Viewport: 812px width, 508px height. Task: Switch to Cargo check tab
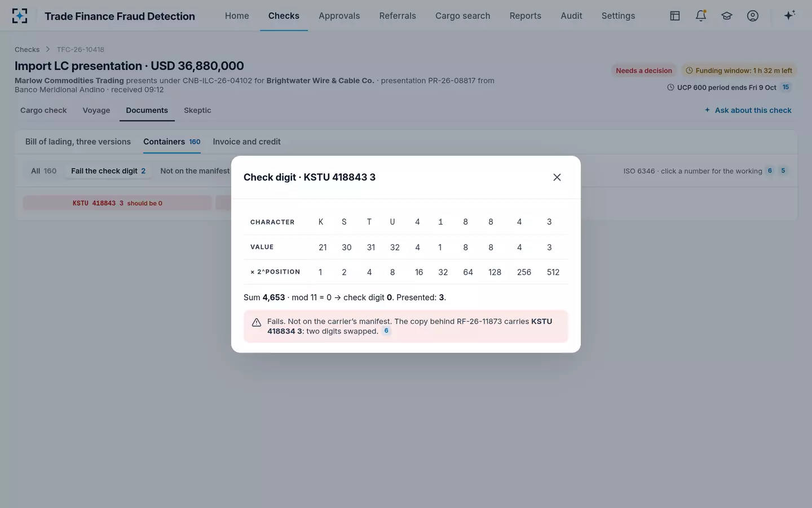(43, 110)
